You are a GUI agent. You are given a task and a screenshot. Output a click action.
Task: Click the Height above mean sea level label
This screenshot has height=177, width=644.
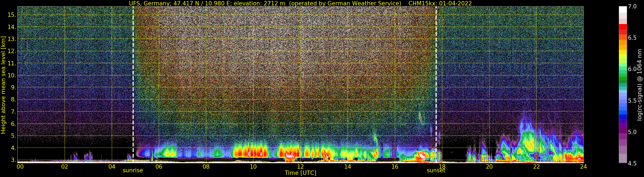pos(3,85)
